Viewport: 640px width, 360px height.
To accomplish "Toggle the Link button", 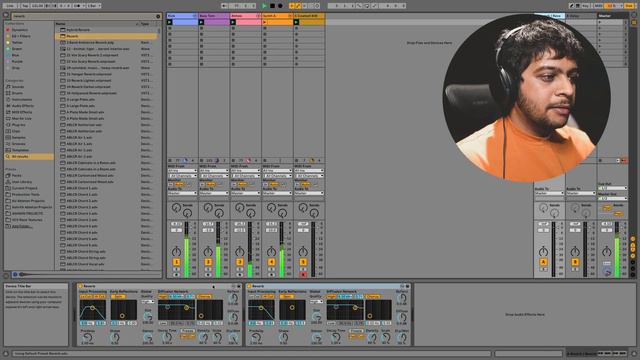I will (x=10, y=6).
